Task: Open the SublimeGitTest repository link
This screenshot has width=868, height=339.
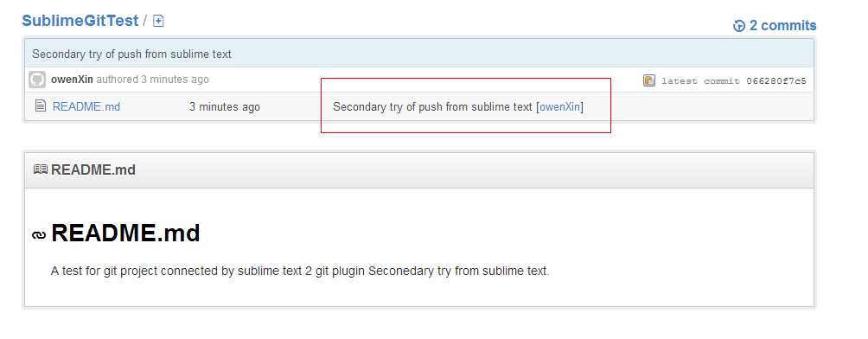Action: pos(80,21)
